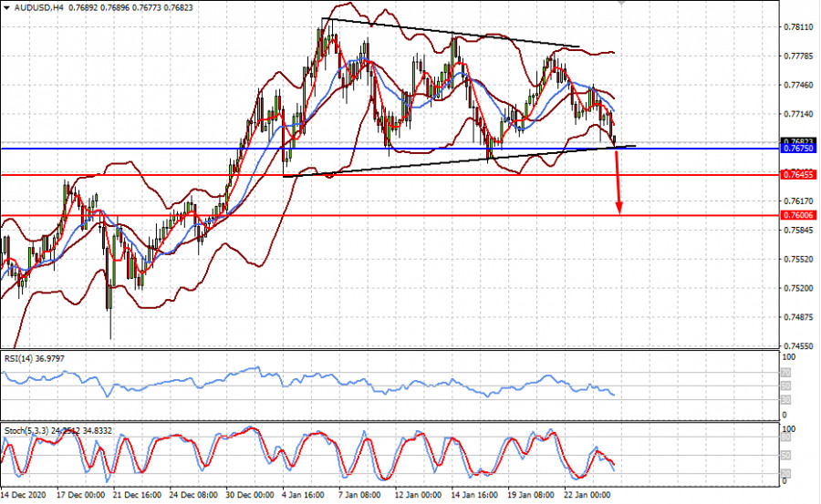Click the 0.75845 price scale value
821x504 pixels.
(x=798, y=231)
